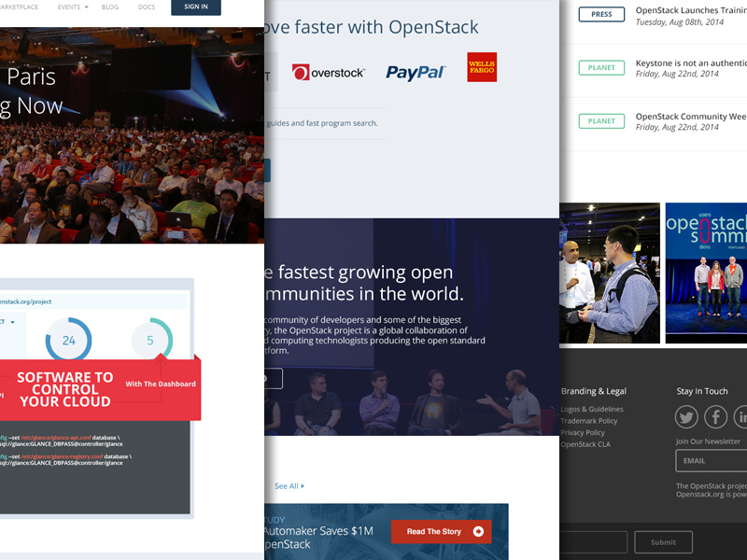Click the Software To Control Your Cloud banner
Image resolution: width=747 pixels, height=560 pixels.
point(100,389)
